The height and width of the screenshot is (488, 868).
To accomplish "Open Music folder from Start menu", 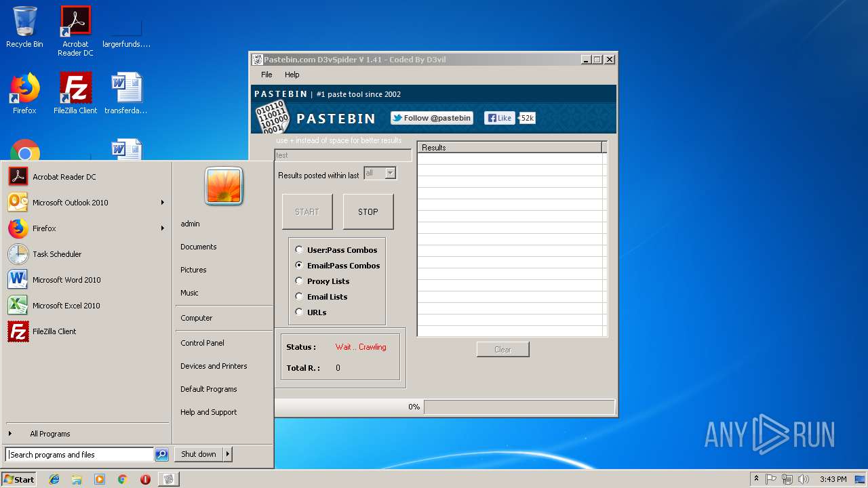I will point(190,293).
